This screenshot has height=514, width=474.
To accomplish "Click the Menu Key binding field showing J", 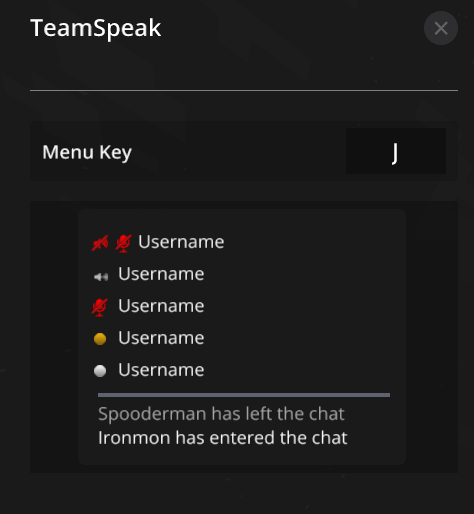I will [x=396, y=151].
